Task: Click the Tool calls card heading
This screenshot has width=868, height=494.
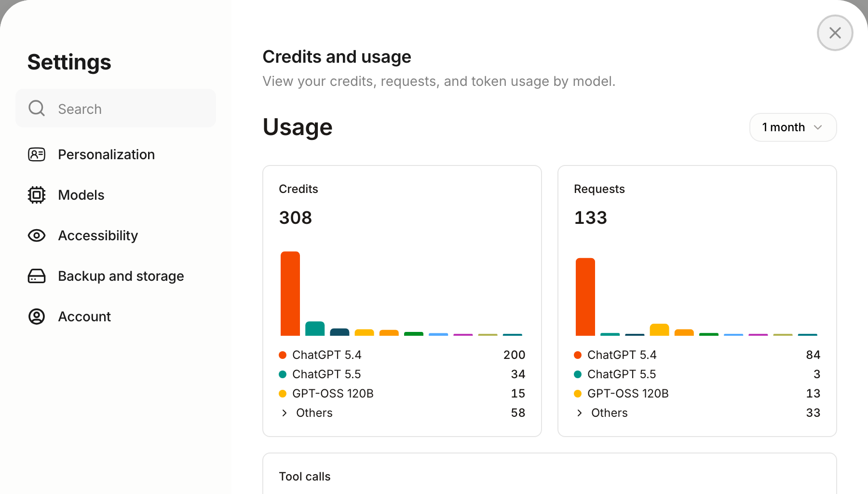Action: (305, 477)
